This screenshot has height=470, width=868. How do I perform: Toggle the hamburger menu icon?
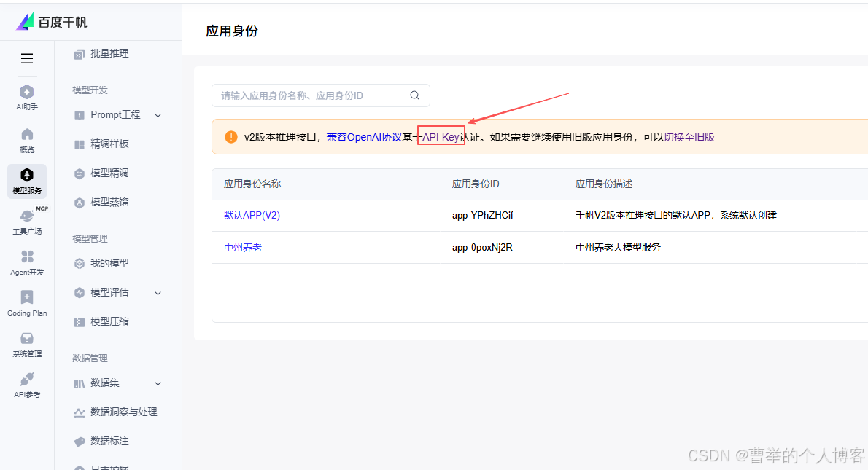tap(26, 58)
